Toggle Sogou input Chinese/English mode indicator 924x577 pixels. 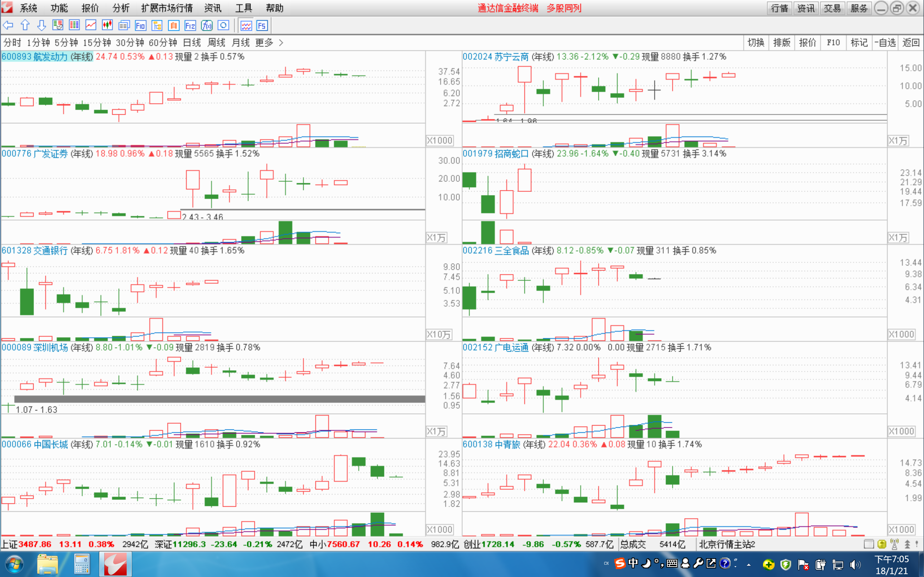pyautogui.click(x=633, y=563)
